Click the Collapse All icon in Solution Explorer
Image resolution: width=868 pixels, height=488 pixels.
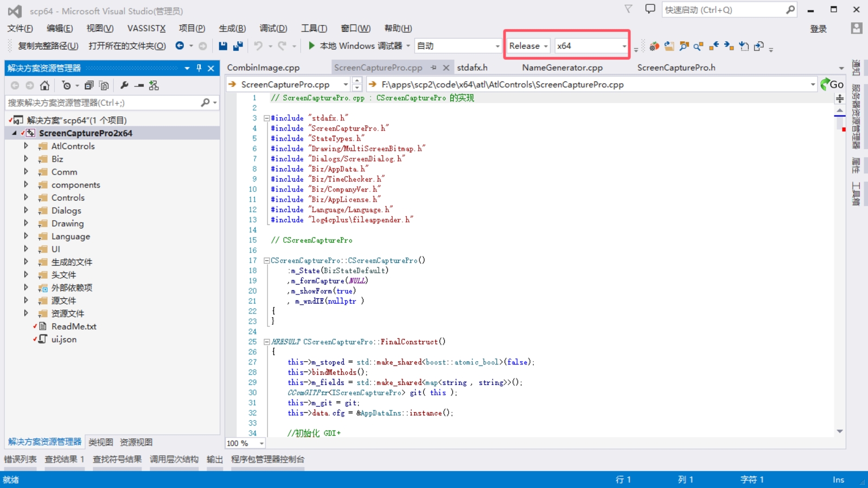89,86
